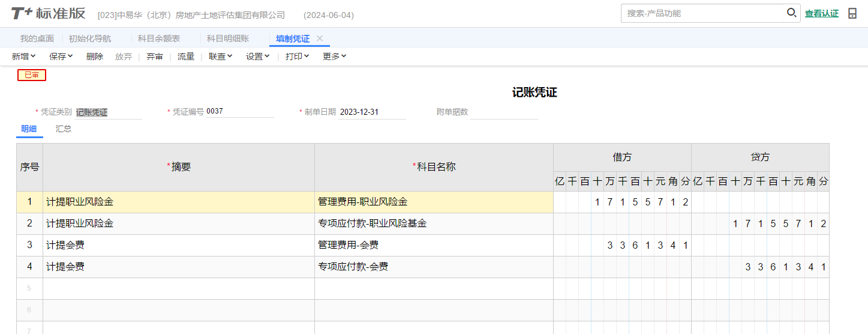
Task: Switch to the 汇总 view tab
Action: tap(64, 129)
